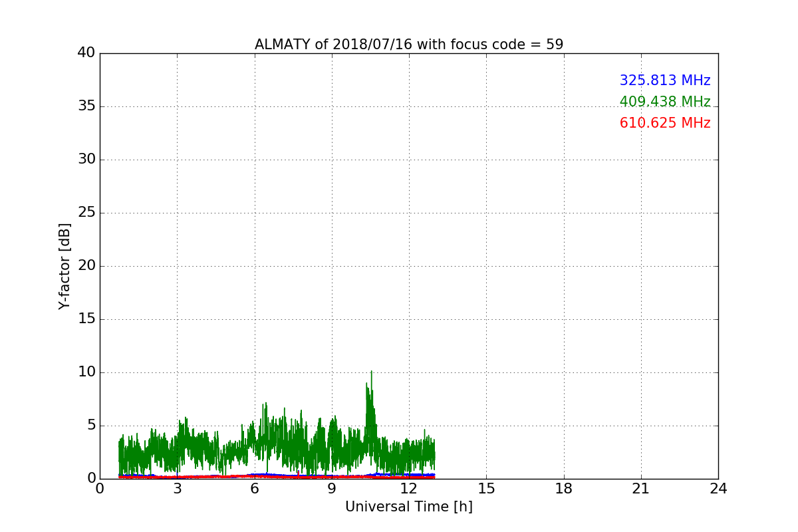
Task: Click the y-axis tick label 25
Action: point(86,213)
